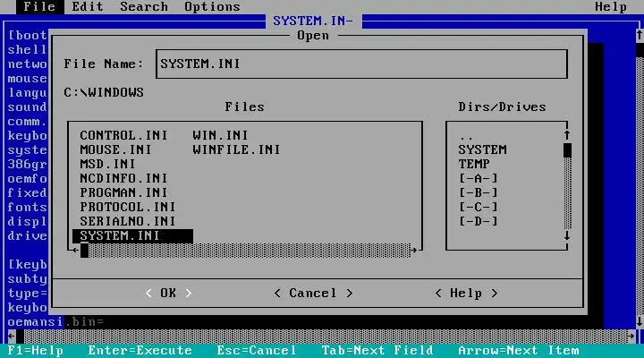Select PROTOCOL.INI in Files list
The width and height of the screenshot is (644, 358).
pyautogui.click(x=128, y=207)
